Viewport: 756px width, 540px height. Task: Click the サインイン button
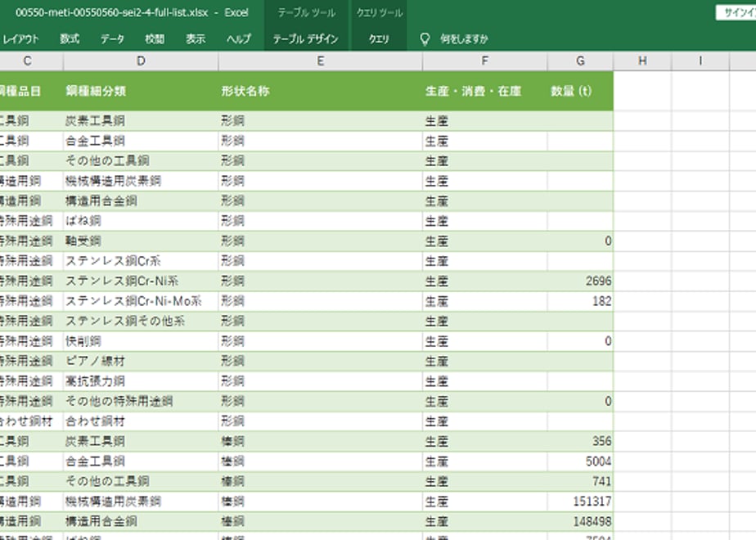click(x=736, y=13)
